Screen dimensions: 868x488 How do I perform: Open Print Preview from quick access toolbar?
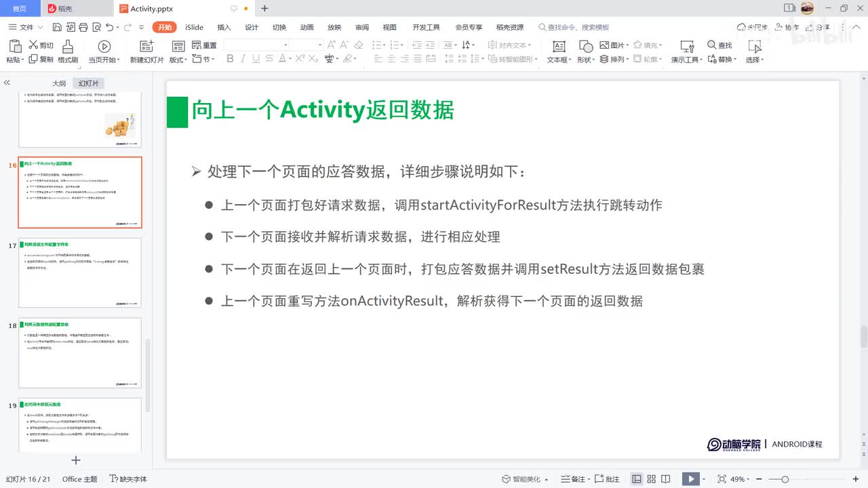tap(96, 27)
